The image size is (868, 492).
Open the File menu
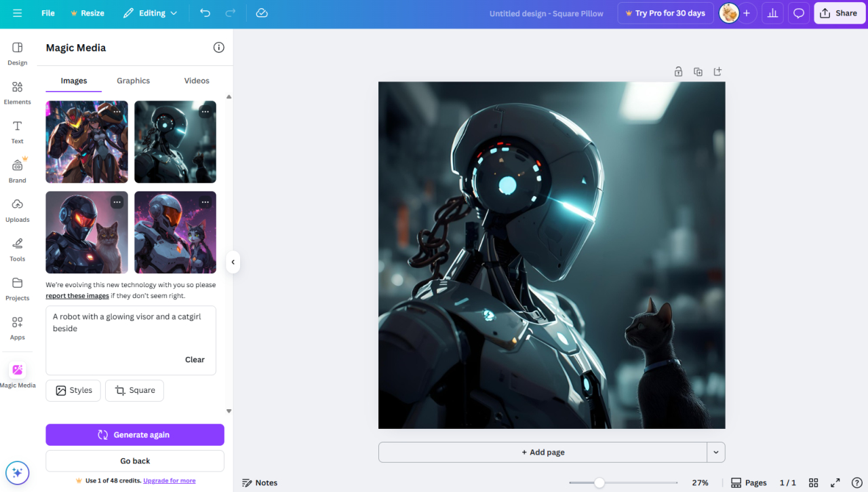tap(47, 13)
